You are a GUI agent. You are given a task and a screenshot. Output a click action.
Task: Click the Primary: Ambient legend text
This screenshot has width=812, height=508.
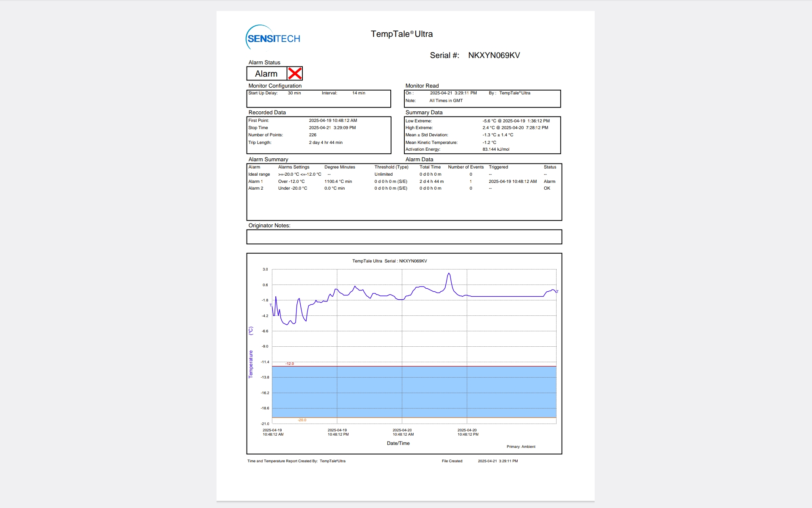tap(521, 447)
